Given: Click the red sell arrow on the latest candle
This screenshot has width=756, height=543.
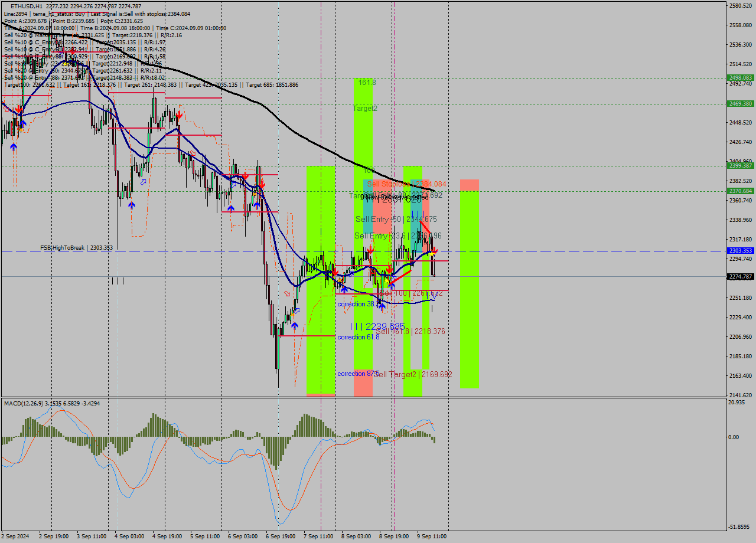Looking at the screenshot, I should (435, 249).
